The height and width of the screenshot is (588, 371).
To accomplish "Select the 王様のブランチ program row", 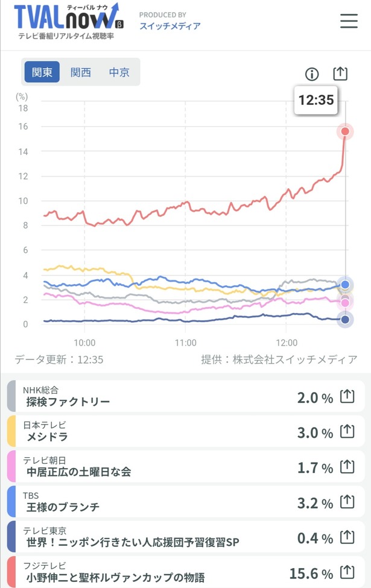I will (186, 502).
